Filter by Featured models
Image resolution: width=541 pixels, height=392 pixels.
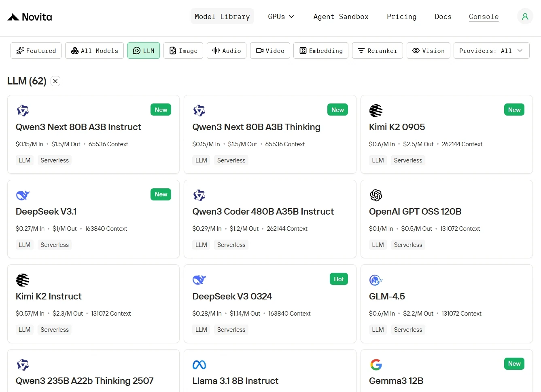(36, 51)
